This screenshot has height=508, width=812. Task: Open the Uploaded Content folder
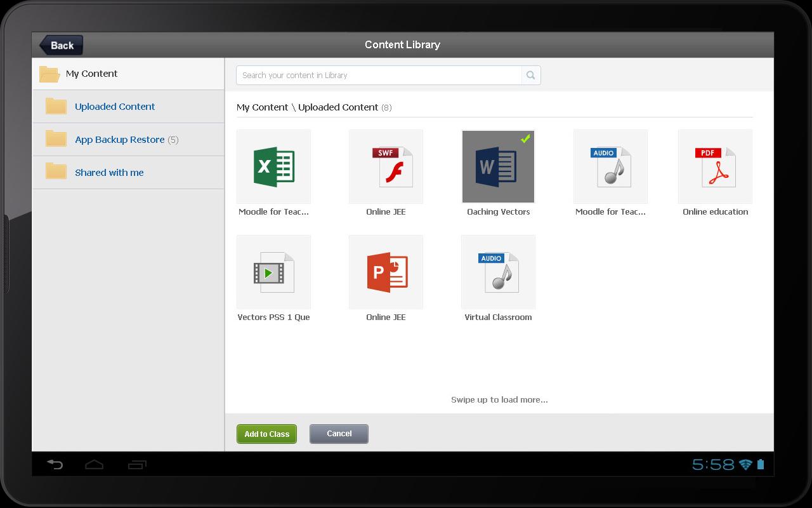pyautogui.click(x=115, y=107)
